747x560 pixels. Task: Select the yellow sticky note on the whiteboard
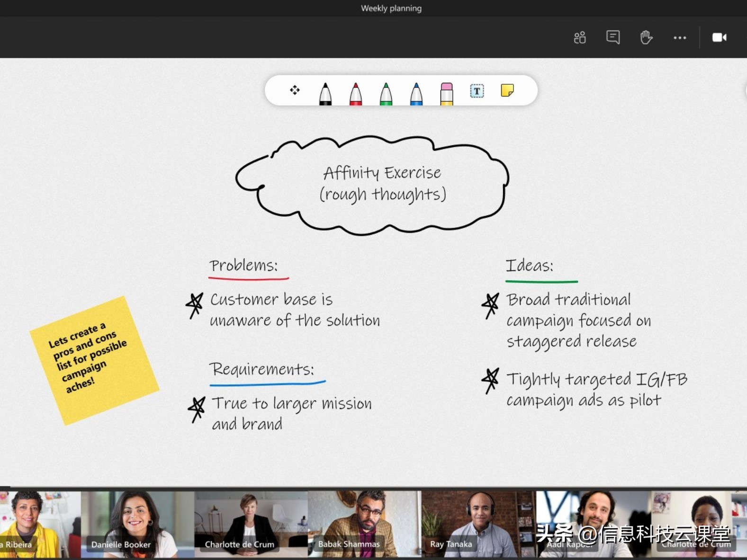(x=94, y=360)
